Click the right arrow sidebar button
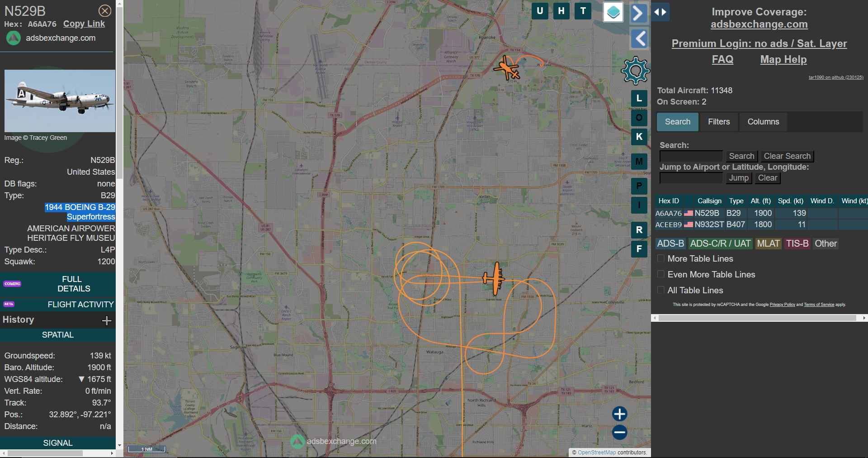Viewport: 868px width, 458px height. [638, 13]
